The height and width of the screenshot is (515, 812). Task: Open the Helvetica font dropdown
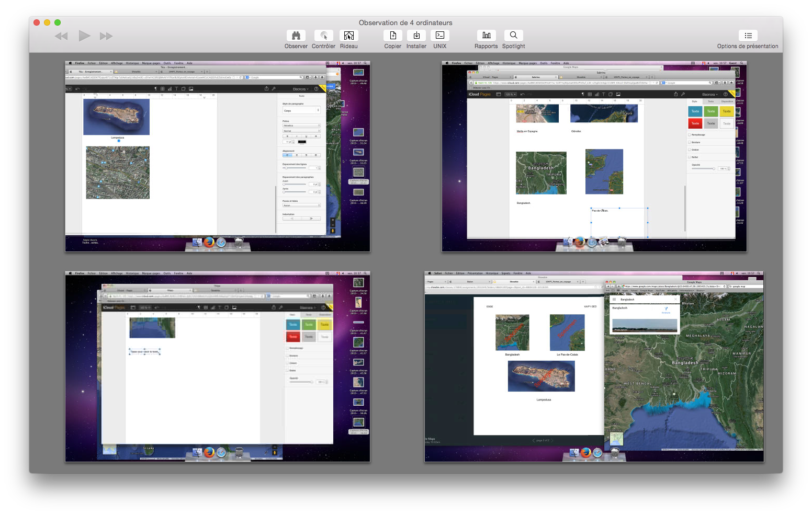[x=301, y=125]
